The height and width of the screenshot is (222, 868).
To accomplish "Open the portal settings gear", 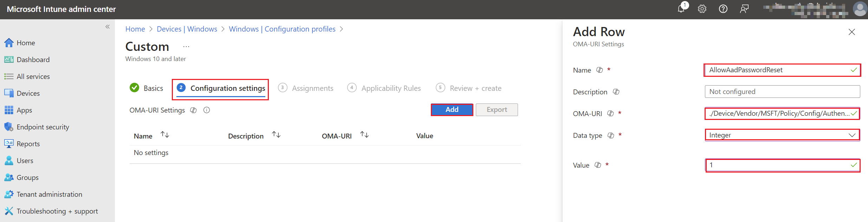I will click(x=702, y=9).
